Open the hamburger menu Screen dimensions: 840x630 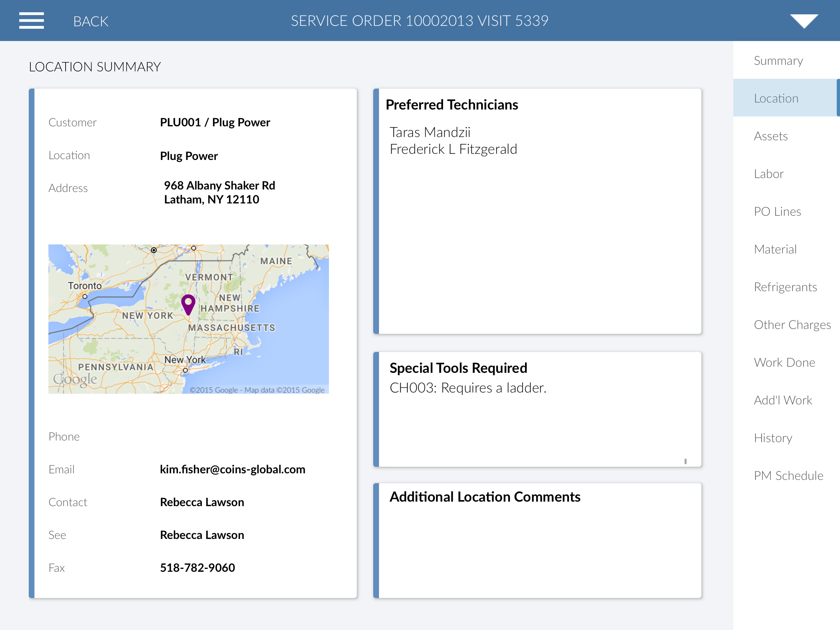pyautogui.click(x=31, y=21)
